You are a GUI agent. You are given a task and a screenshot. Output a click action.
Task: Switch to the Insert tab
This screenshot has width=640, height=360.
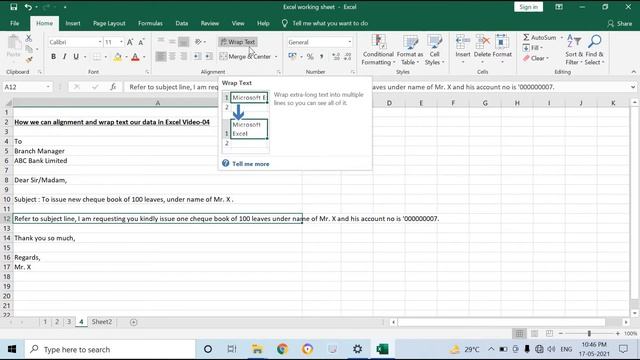pyautogui.click(x=73, y=23)
